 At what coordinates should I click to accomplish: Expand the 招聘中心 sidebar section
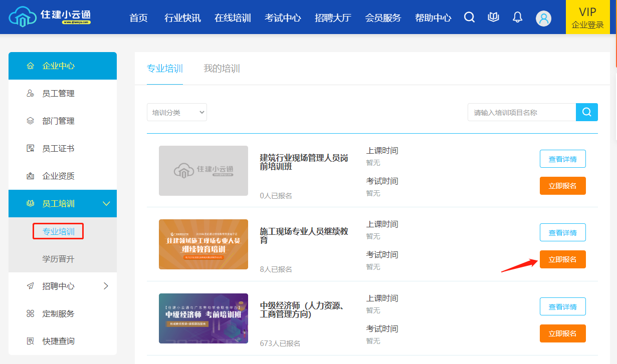106,286
